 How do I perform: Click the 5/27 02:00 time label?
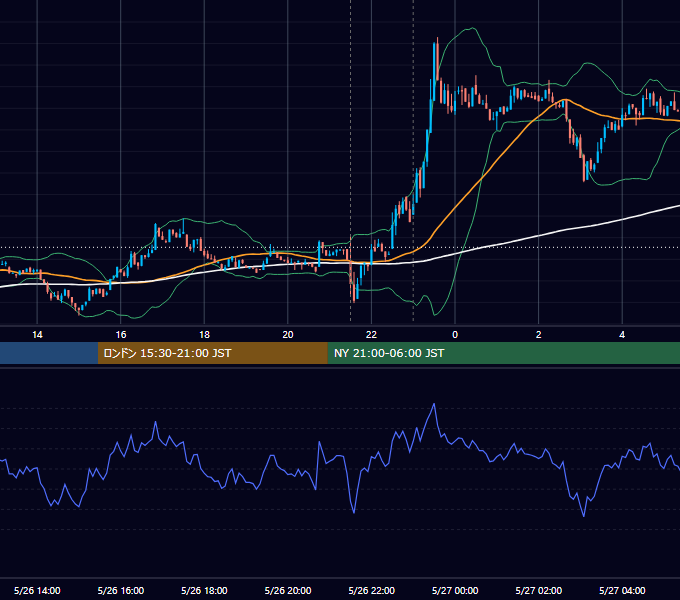pos(539,590)
